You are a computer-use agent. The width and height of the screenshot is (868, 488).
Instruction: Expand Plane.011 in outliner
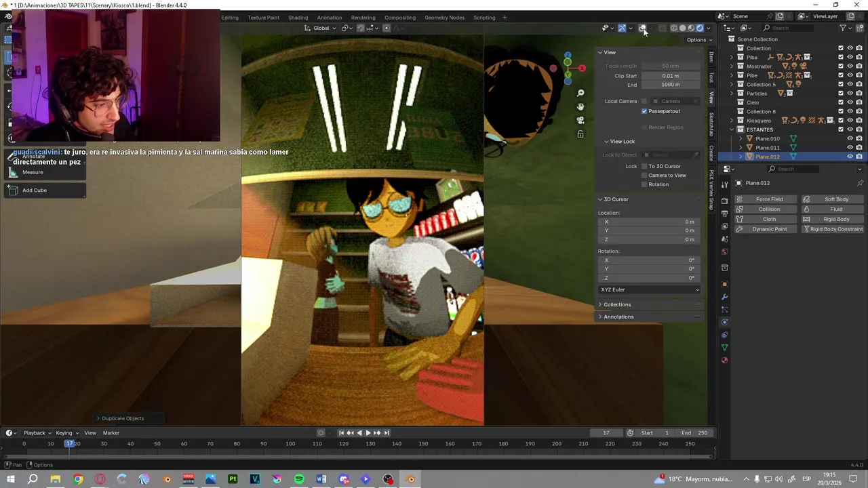(741, 148)
